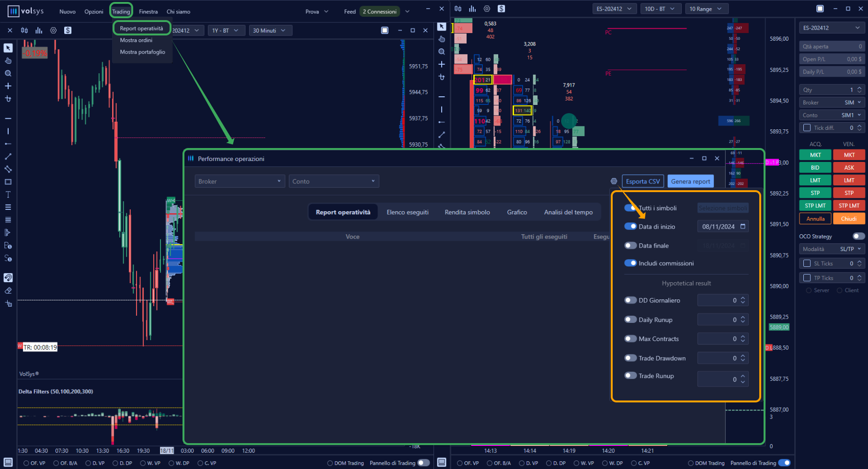Toggle Includi commissioni switch
Screen dimensions: 868x469
630,263
